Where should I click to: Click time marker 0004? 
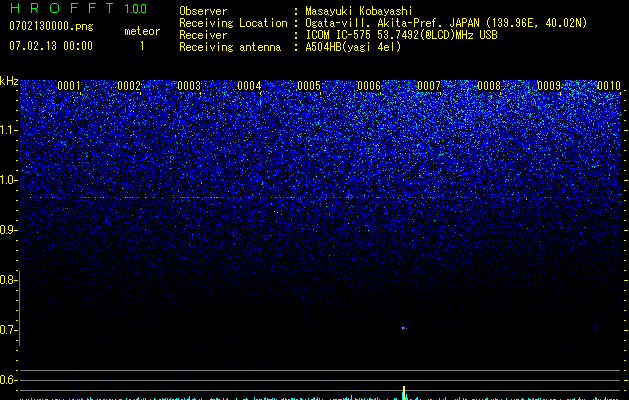(x=249, y=86)
